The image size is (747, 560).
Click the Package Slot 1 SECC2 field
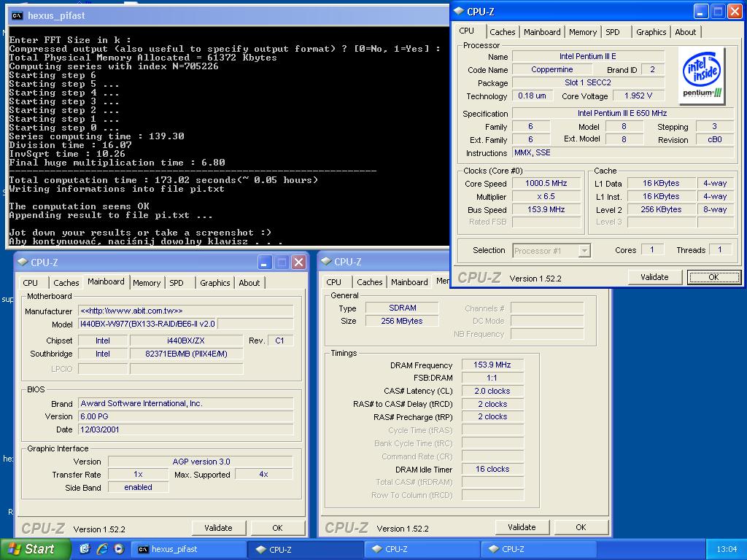588,83
